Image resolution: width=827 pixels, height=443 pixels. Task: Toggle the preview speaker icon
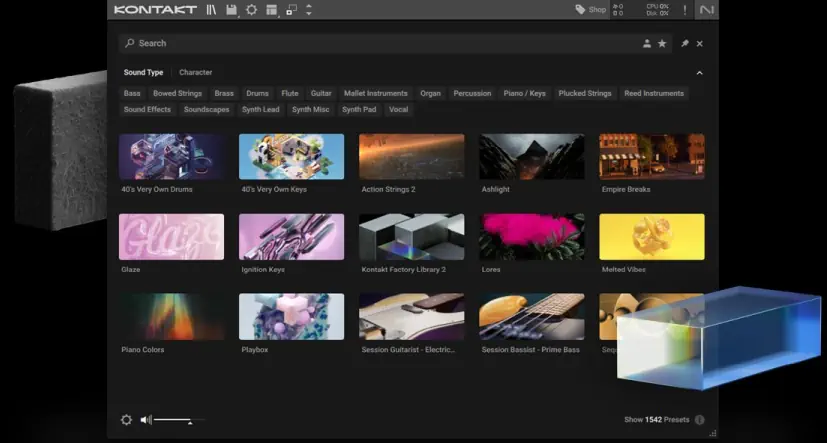click(x=146, y=420)
